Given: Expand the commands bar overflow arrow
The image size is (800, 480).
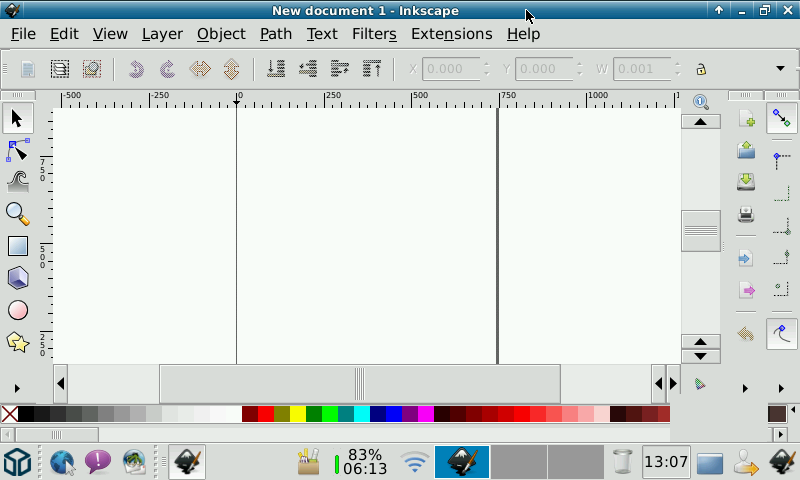Looking at the screenshot, I should (x=745, y=389).
